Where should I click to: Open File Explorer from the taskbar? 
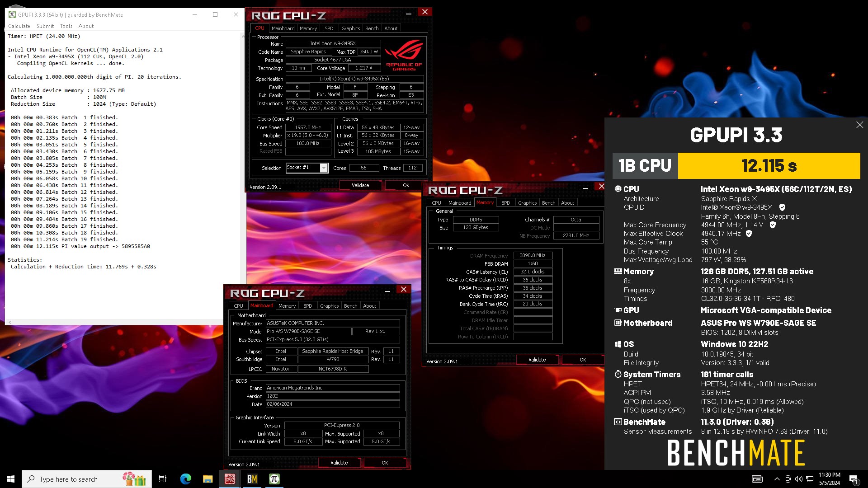208,479
